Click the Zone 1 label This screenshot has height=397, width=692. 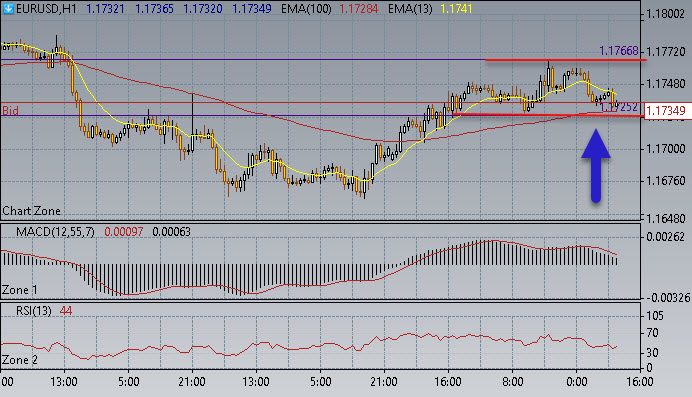(20, 290)
